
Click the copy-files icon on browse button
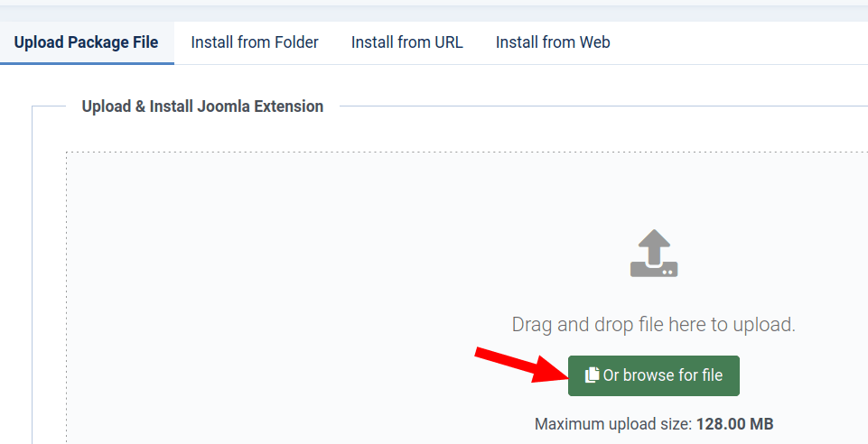[592, 375]
